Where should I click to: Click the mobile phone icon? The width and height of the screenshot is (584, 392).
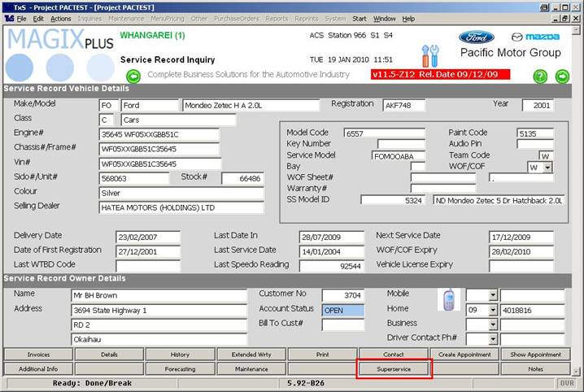tap(447, 299)
